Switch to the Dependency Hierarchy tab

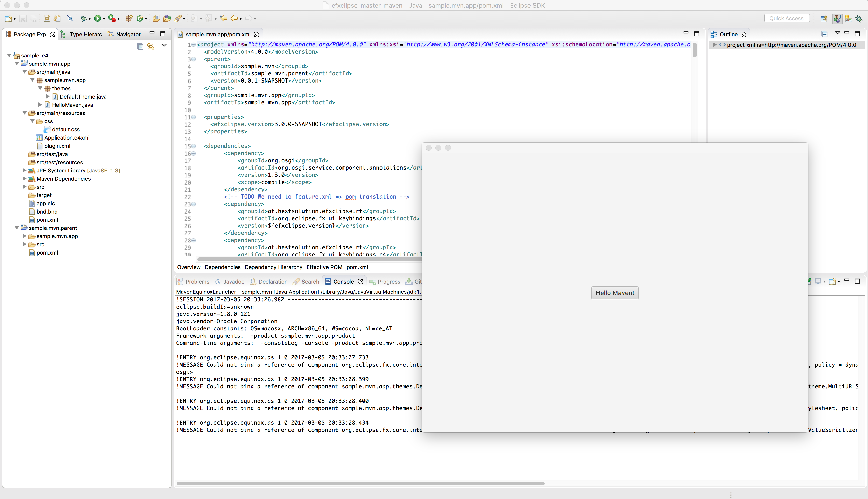click(273, 267)
